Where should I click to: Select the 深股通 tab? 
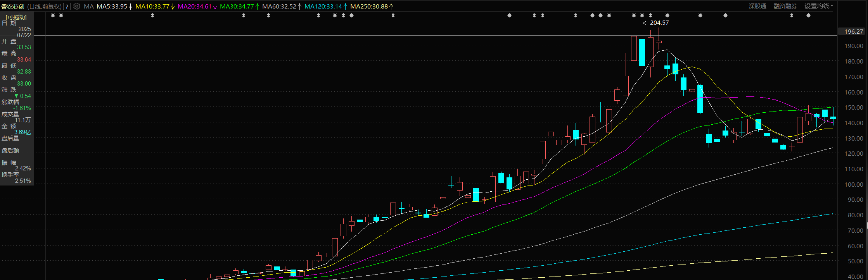point(757,6)
